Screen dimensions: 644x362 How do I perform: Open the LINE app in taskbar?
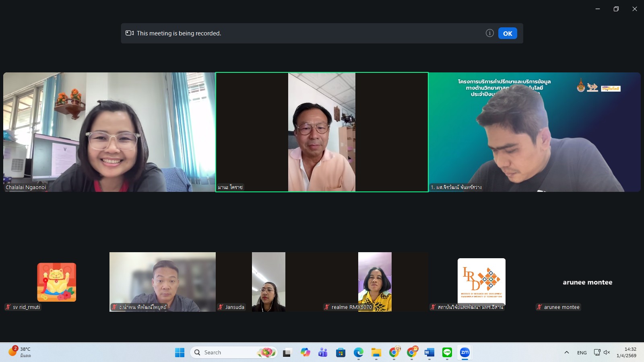pos(447,353)
